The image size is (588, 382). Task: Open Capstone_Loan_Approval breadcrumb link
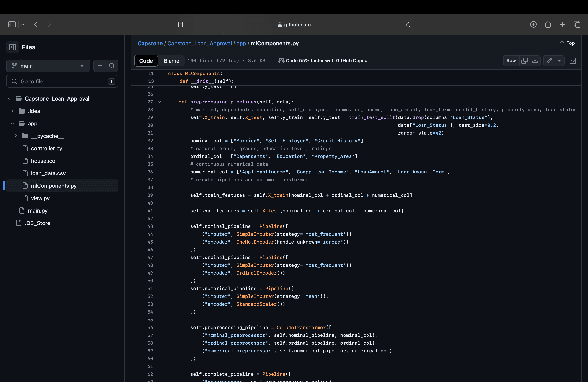point(199,43)
